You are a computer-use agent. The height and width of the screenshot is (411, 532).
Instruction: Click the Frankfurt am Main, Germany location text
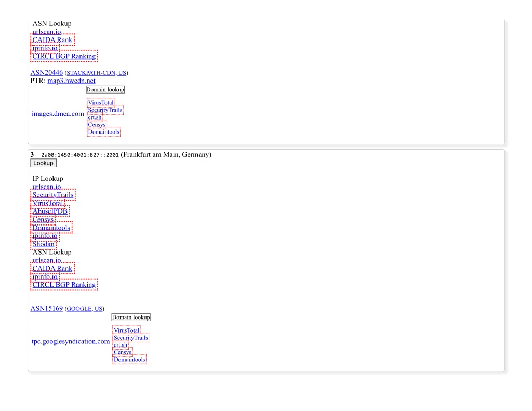(x=166, y=155)
